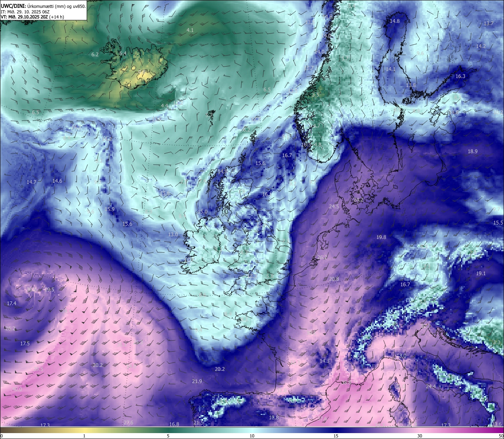
Task: Select the color scale label 15
Action: point(336,436)
